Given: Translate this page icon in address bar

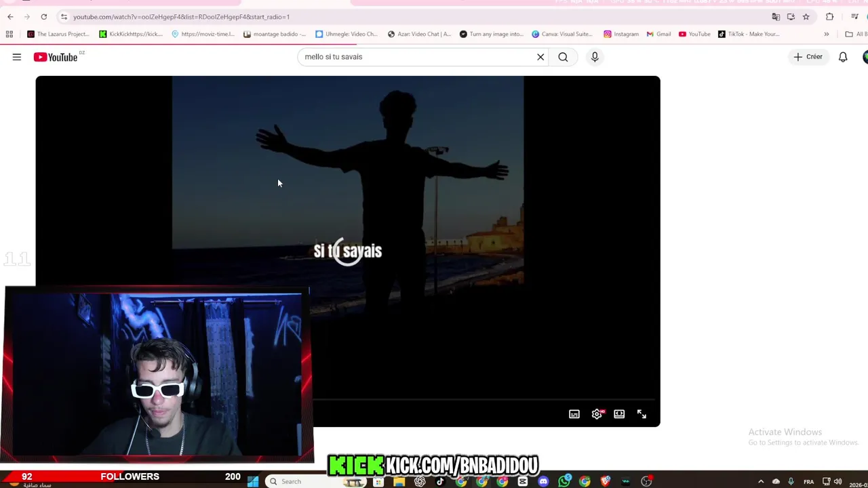Looking at the screenshot, I should click(776, 16).
